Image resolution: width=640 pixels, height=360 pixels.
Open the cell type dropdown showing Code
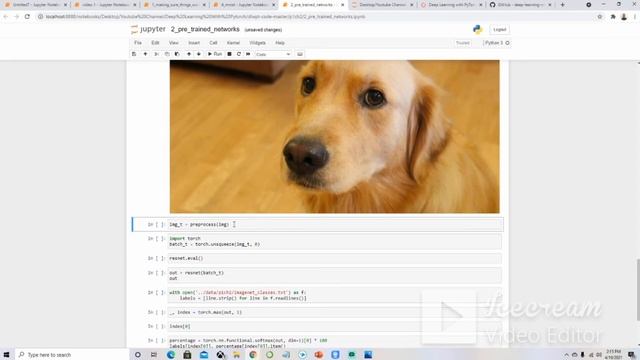[x=273, y=54]
